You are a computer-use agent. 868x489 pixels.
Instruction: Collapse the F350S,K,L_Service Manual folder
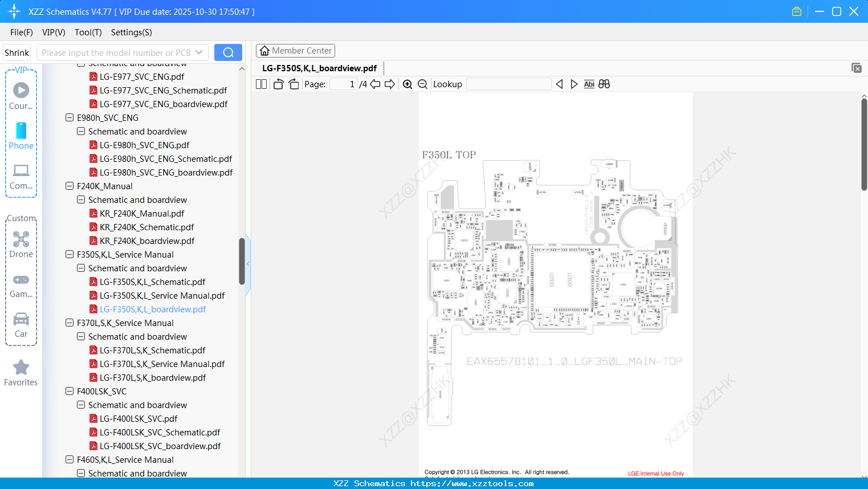70,254
